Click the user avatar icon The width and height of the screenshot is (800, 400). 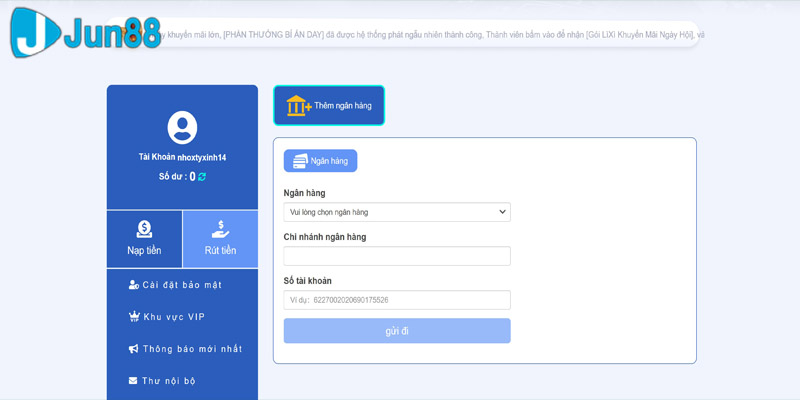coord(182,128)
